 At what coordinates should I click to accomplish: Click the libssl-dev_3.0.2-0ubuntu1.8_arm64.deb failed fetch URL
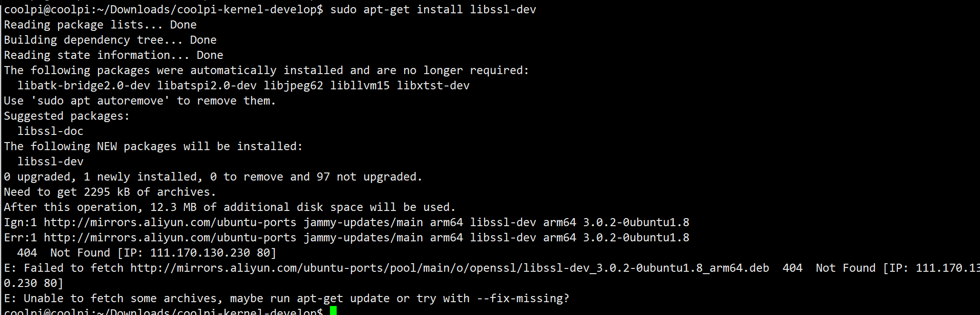450,268
